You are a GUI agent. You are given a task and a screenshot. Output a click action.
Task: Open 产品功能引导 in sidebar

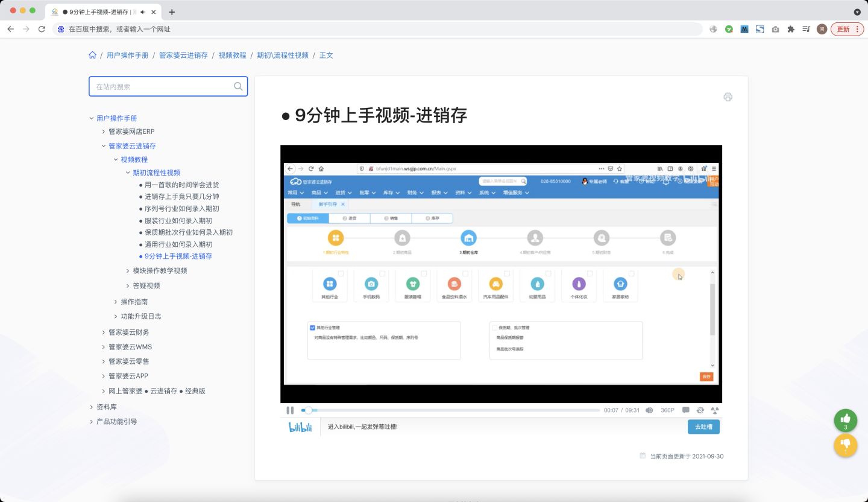pos(117,422)
